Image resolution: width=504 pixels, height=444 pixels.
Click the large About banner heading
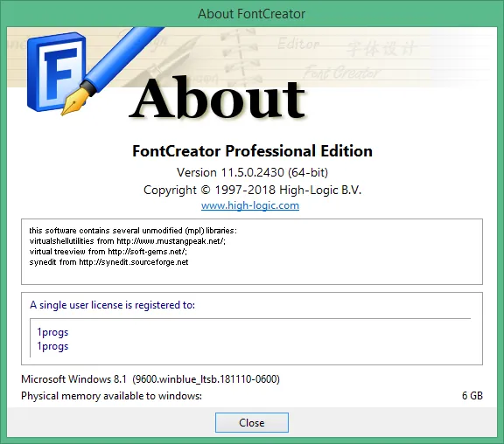point(218,98)
